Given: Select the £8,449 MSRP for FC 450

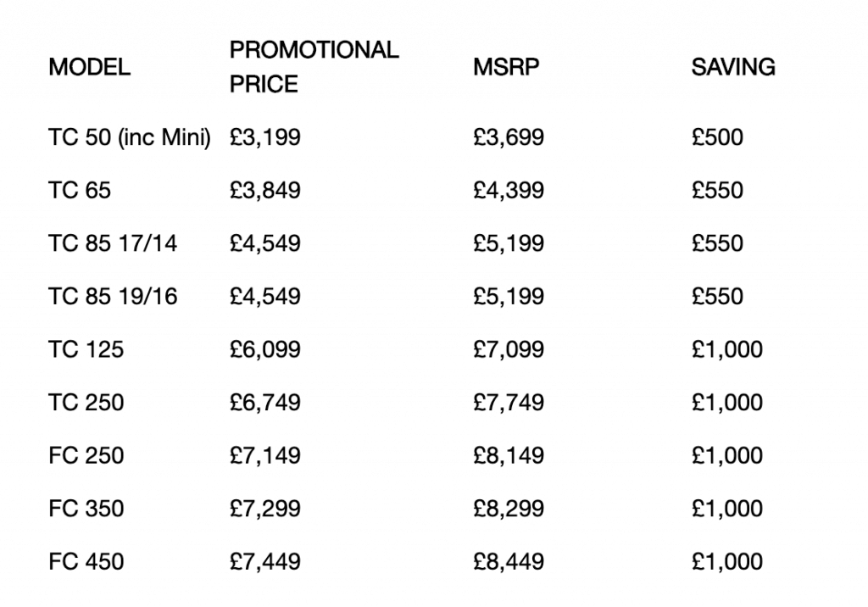Looking at the screenshot, I should coord(509,561).
